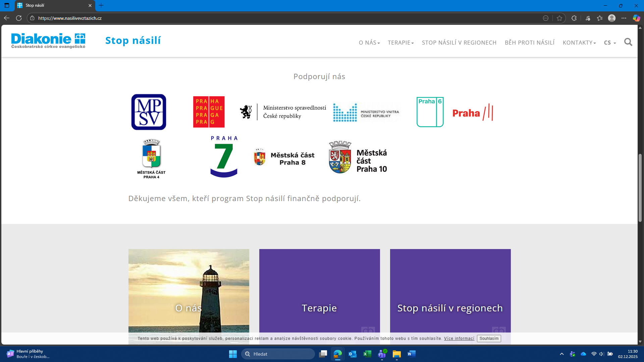Add page to favorites star icon
The height and width of the screenshot is (362, 644).
(x=559, y=18)
